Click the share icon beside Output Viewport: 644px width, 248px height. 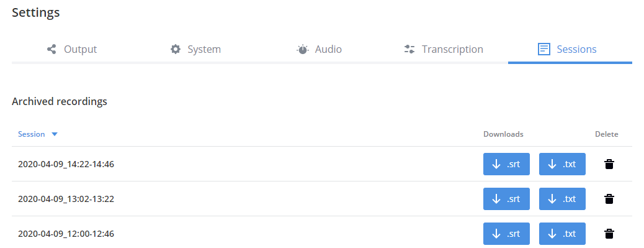pos(51,49)
